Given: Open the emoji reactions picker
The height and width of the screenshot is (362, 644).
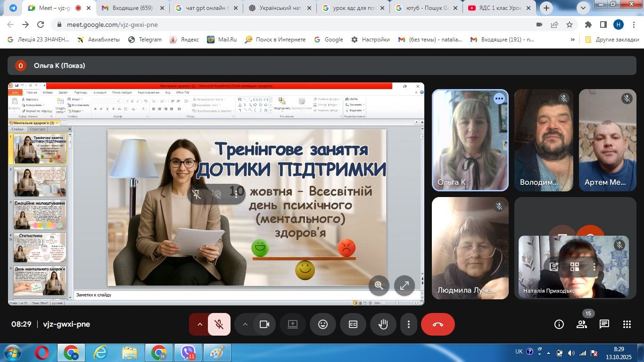Looking at the screenshot, I should click(323, 324).
